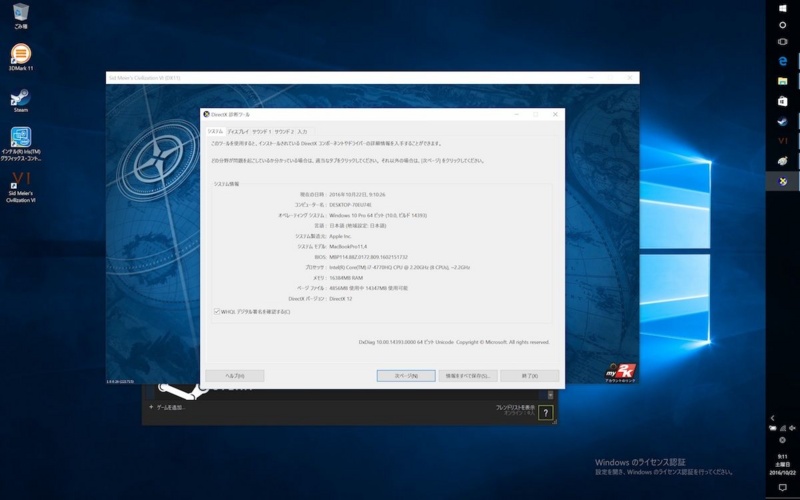Open the Windows Store taskbar icon

coord(783,101)
